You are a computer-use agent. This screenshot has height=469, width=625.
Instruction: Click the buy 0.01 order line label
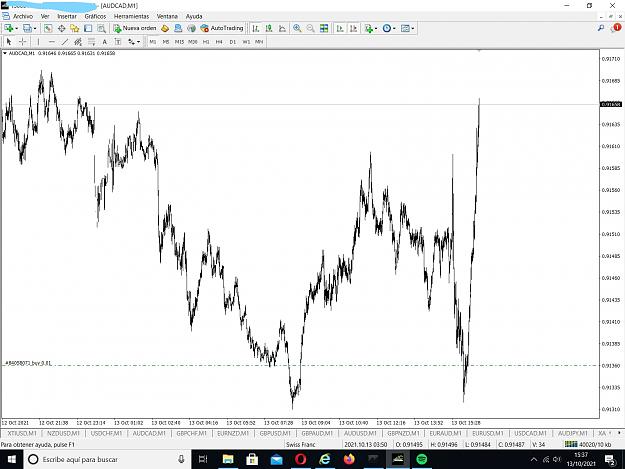(x=28, y=363)
